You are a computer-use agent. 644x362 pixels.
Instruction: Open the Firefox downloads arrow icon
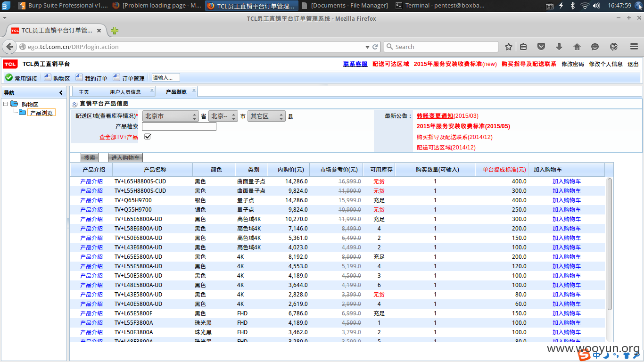(559, 47)
